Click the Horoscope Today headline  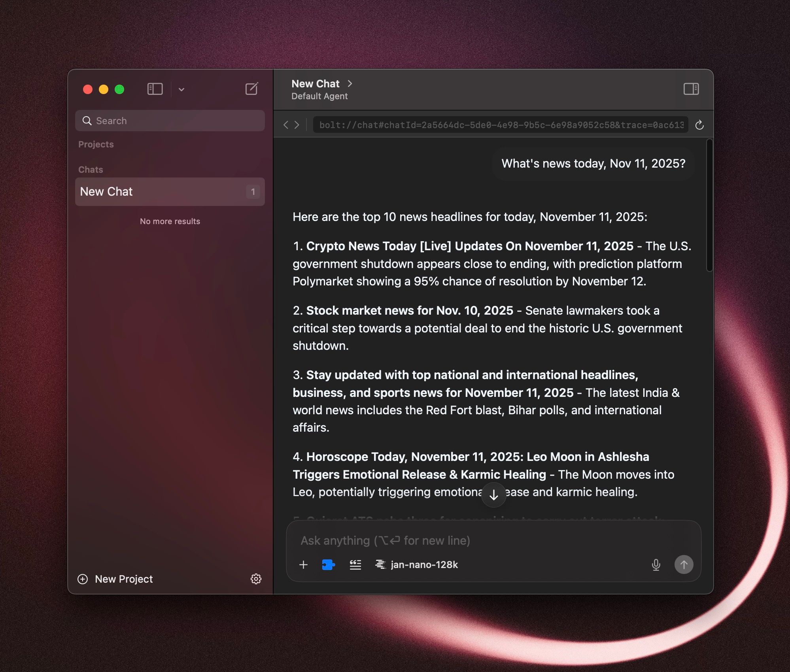pyautogui.click(x=471, y=466)
